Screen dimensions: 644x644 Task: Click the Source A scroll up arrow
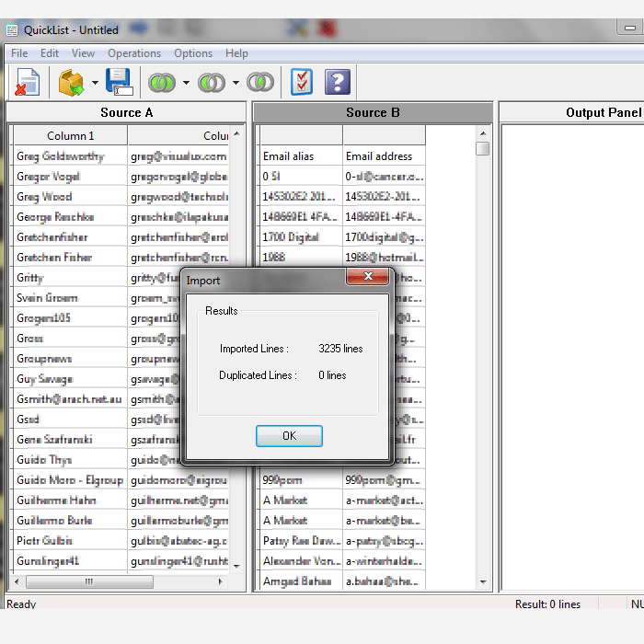pos(237,133)
